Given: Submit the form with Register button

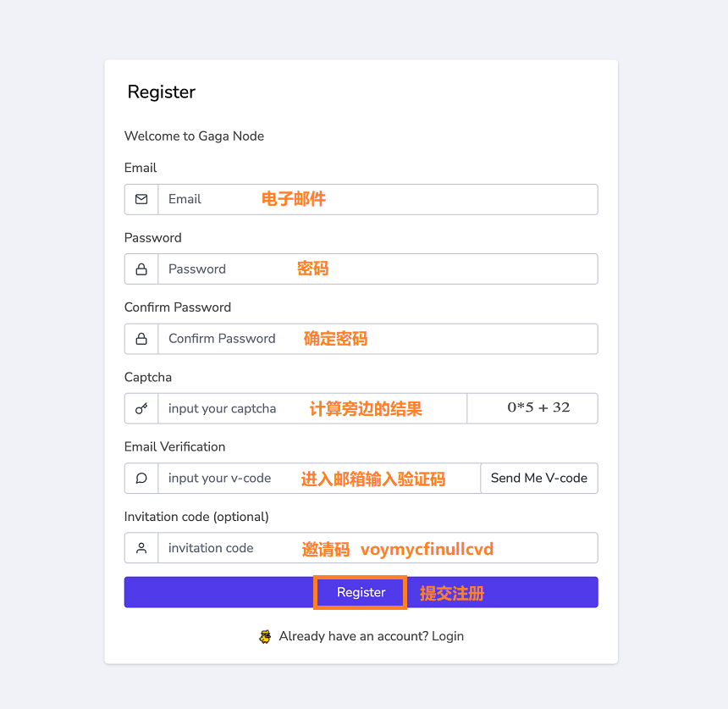Looking at the screenshot, I should 361,592.
